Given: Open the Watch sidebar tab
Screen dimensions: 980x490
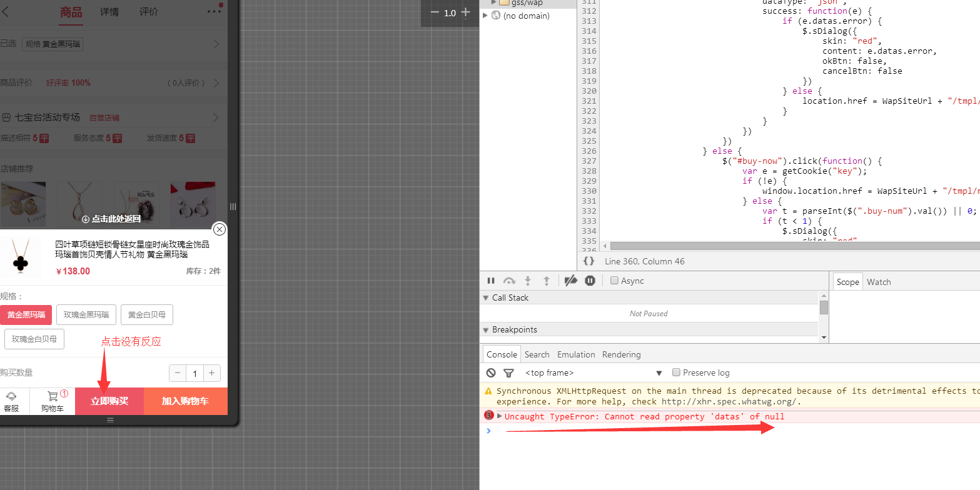Looking at the screenshot, I should pyautogui.click(x=879, y=282).
